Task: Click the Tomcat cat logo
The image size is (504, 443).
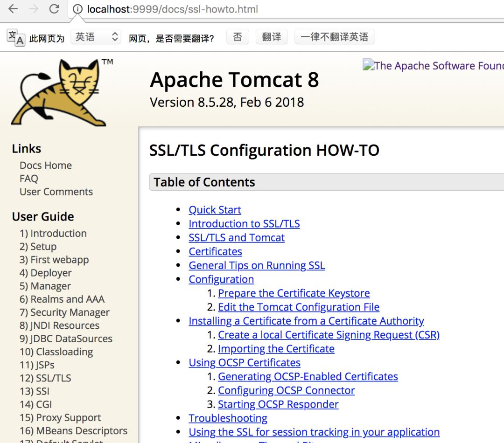Action: (61, 92)
